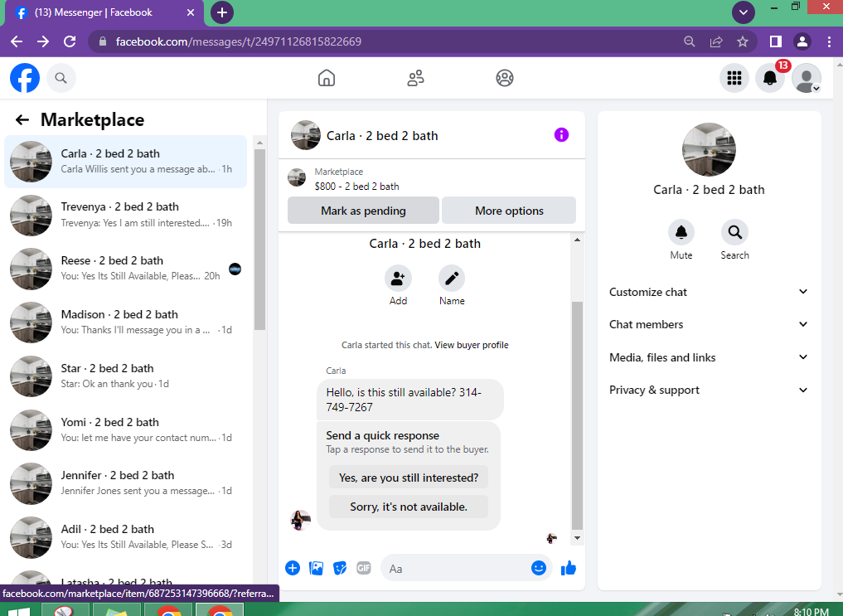Viewport: 843px width, 616px height.
Task: Send quick response 'Yes, are you still interested?'
Action: coord(409,478)
